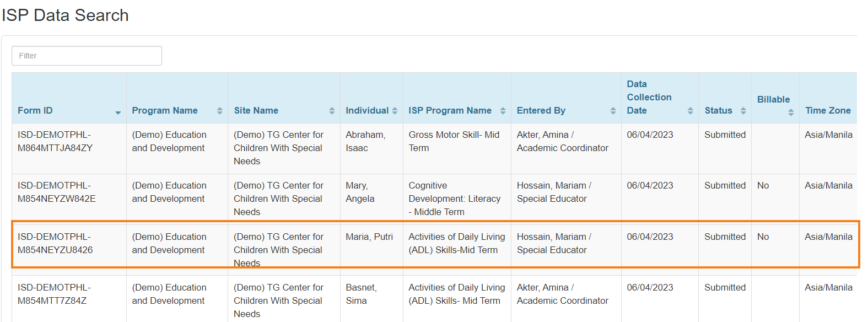Sort the Site Name column ascending
868x322 pixels.
coord(331,110)
